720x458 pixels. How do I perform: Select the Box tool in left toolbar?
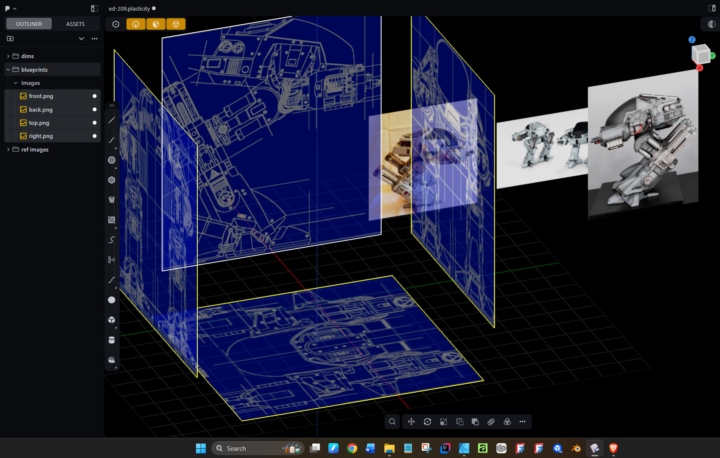tap(111, 320)
